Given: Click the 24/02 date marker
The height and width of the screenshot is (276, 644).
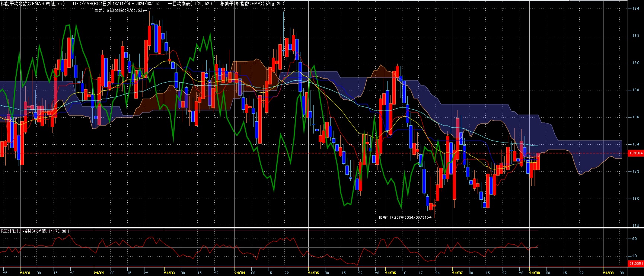Looking at the screenshot, I should [99, 273].
